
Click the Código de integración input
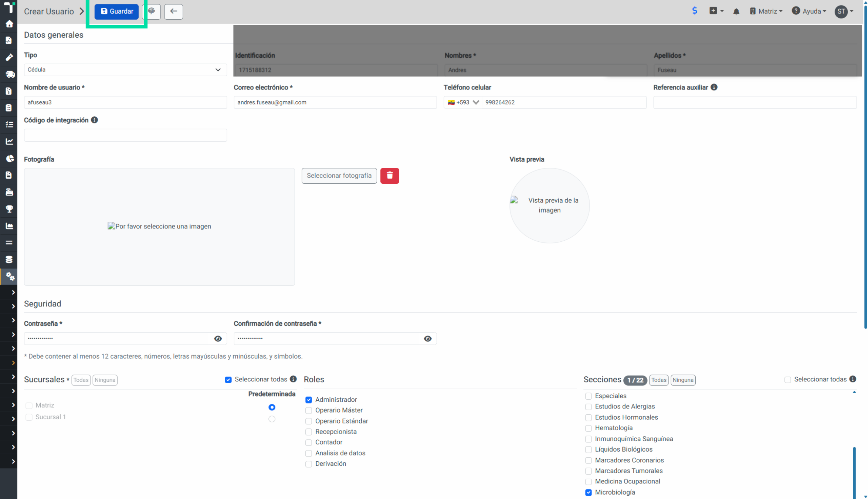pos(125,135)
